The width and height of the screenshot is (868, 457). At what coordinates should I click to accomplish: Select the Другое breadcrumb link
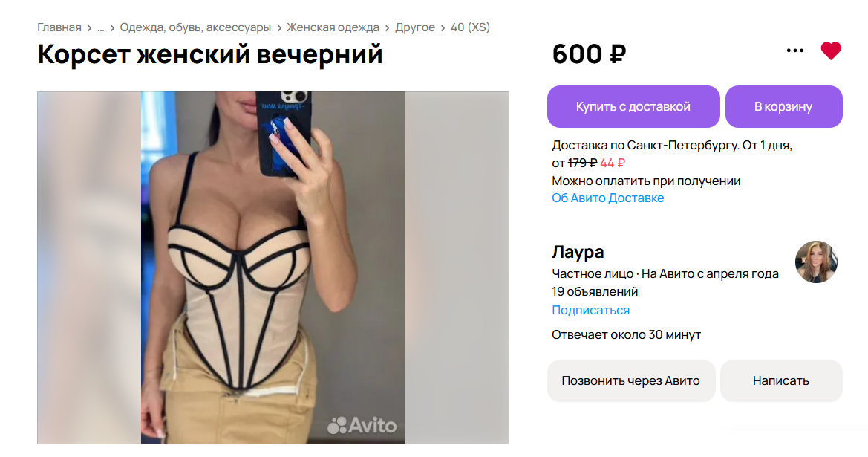[x=414, y=27]
